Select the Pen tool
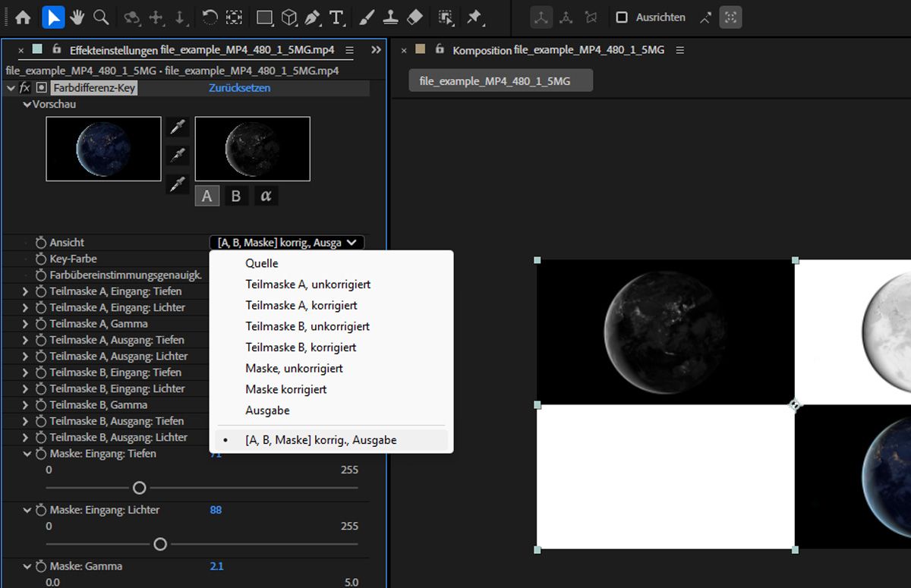This screenshot has height=588, width=911. pos(312,17)
